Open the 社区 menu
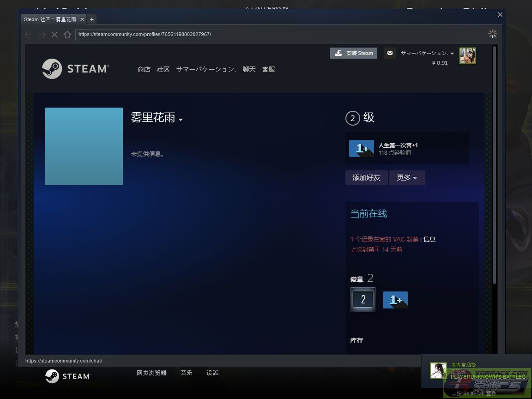 click(163, 69)
